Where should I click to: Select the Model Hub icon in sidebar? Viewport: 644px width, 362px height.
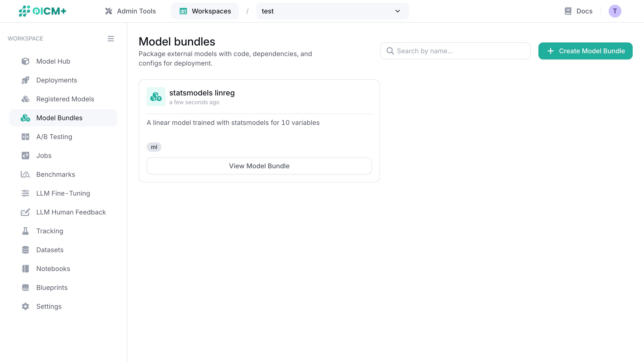(25, 61)
